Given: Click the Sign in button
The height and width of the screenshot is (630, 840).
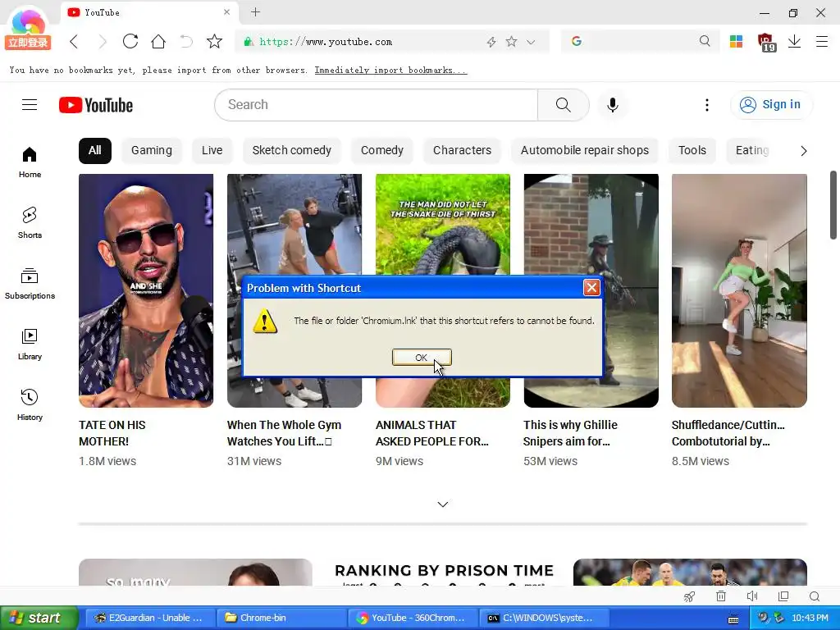Looking at the screenshot, I should [x=771, y=104].
